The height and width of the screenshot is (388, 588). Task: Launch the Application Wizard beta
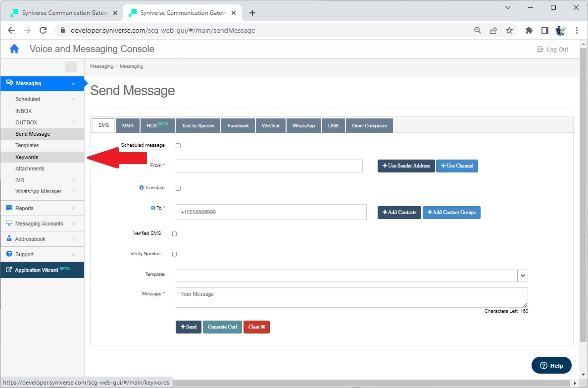43,270
